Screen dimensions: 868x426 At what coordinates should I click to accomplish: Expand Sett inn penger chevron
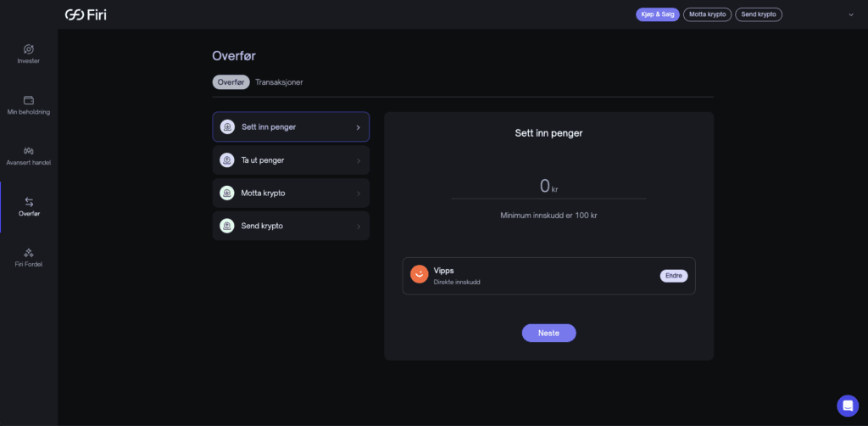(358, 127)
